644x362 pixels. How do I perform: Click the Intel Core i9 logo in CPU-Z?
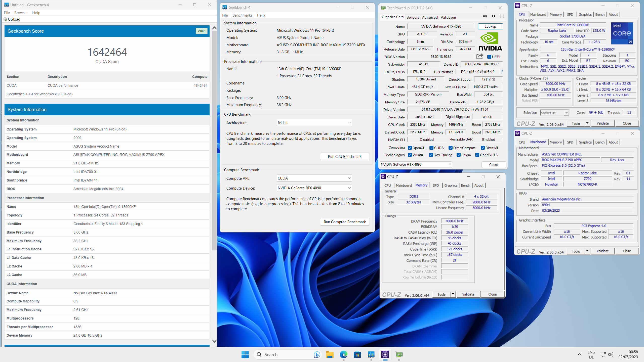(622, 33)
